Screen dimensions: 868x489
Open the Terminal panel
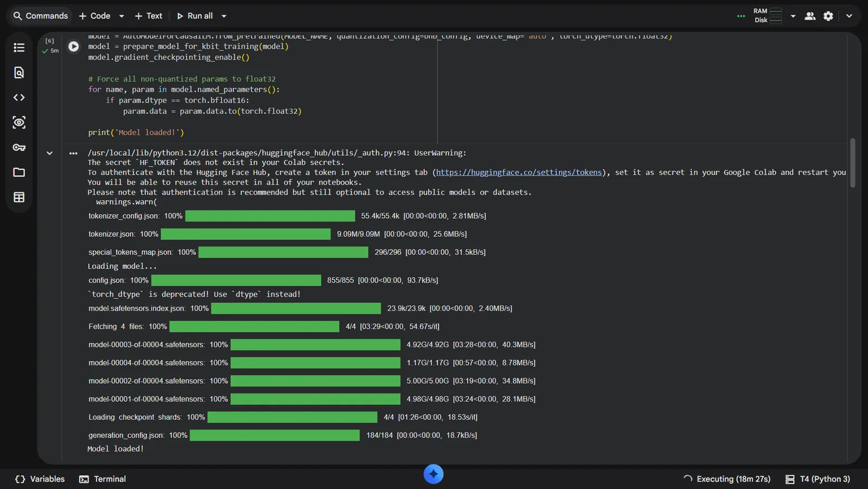coord(103,479)
